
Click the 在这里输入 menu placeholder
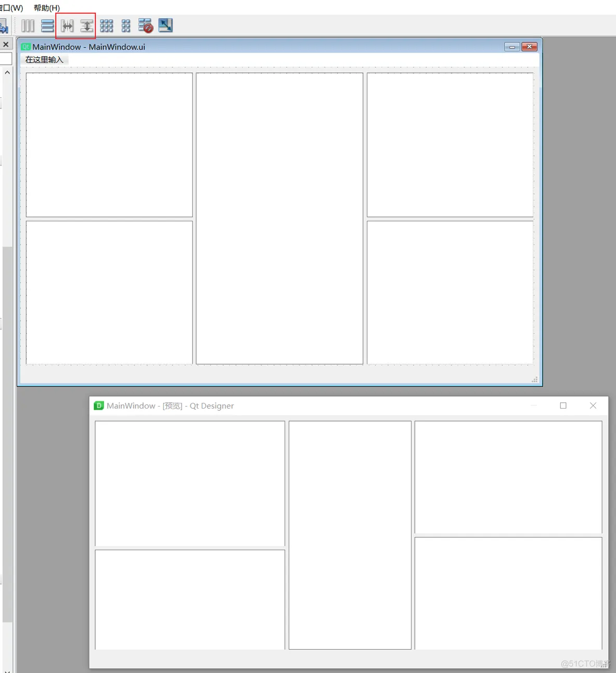44,60
